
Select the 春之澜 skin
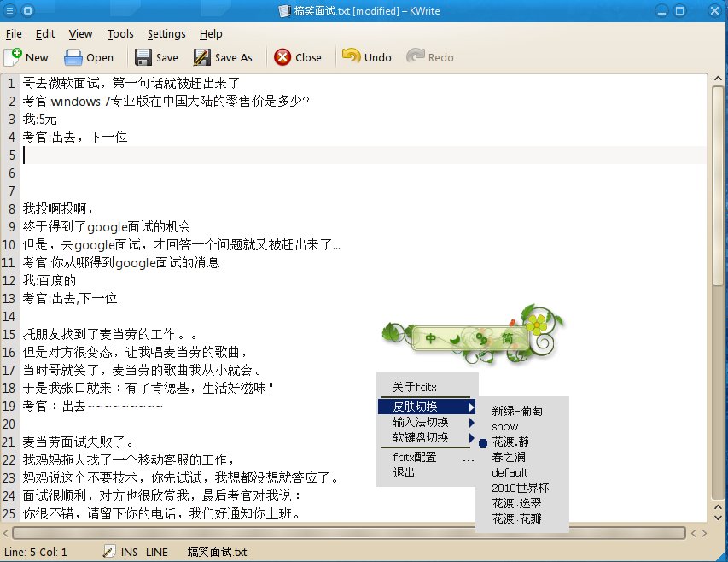(x=522, y=457)
